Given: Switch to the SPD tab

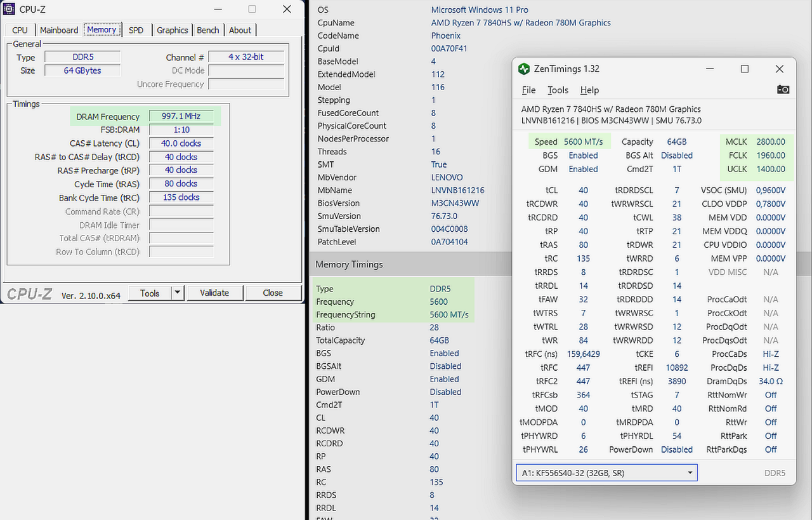Looking at the screenshot, I should pyautogui.click(x=136, y=30).
